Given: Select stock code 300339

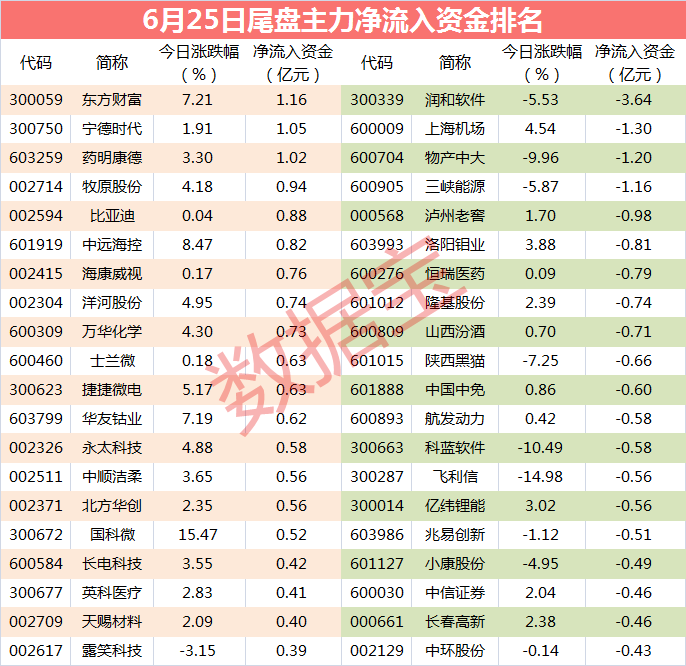Looking at the screenshot, I should (377, 100).
